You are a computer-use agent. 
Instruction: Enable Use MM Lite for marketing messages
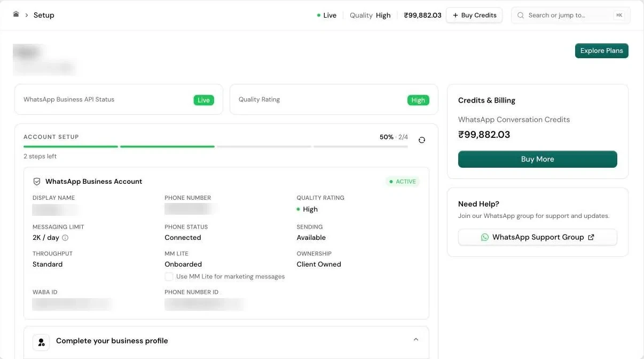click(x=169, y=277)
